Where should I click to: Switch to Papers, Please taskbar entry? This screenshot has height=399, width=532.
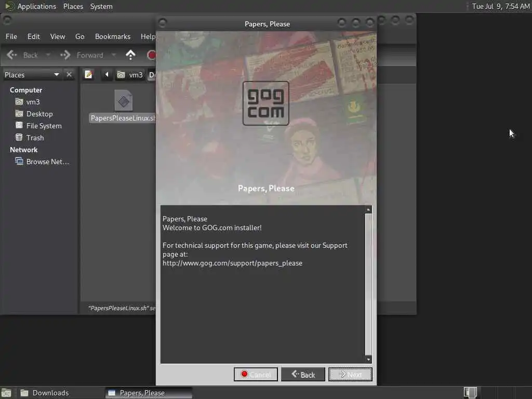pyautogui.click(x=149, y=393)
